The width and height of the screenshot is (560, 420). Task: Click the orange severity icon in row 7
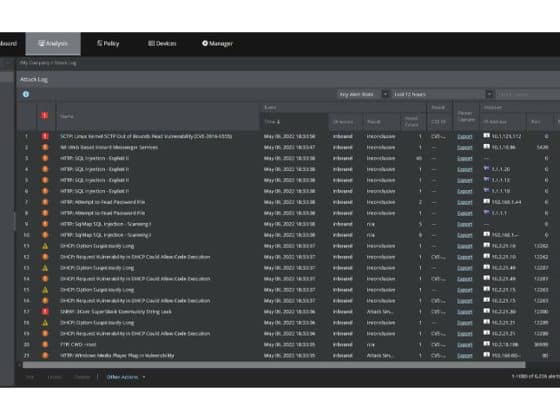coord(45,202)
